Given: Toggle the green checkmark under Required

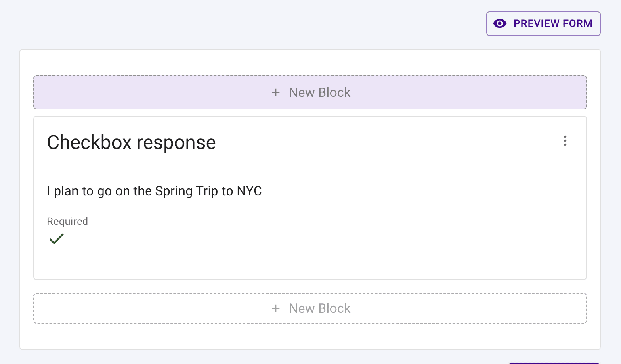Looking at the screenshot, I should 57,239.
